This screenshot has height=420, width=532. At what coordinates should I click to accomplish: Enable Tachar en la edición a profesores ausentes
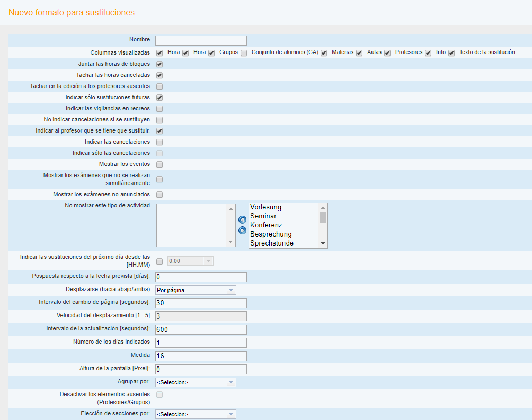click(x=159, y=86)
